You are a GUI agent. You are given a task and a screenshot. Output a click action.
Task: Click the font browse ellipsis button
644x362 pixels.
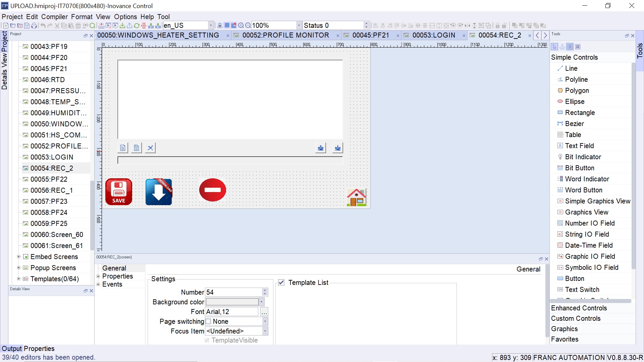coord(264,312)
